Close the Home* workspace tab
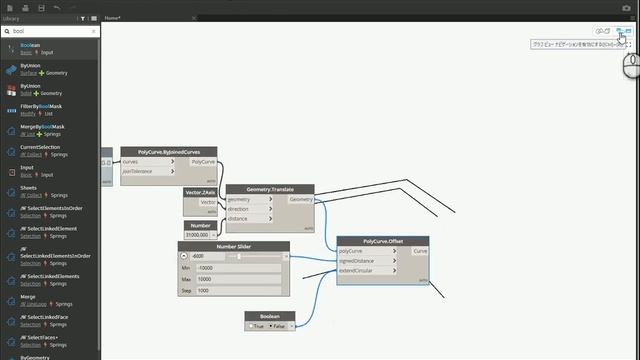640x360 pixels. click(194, 18)
